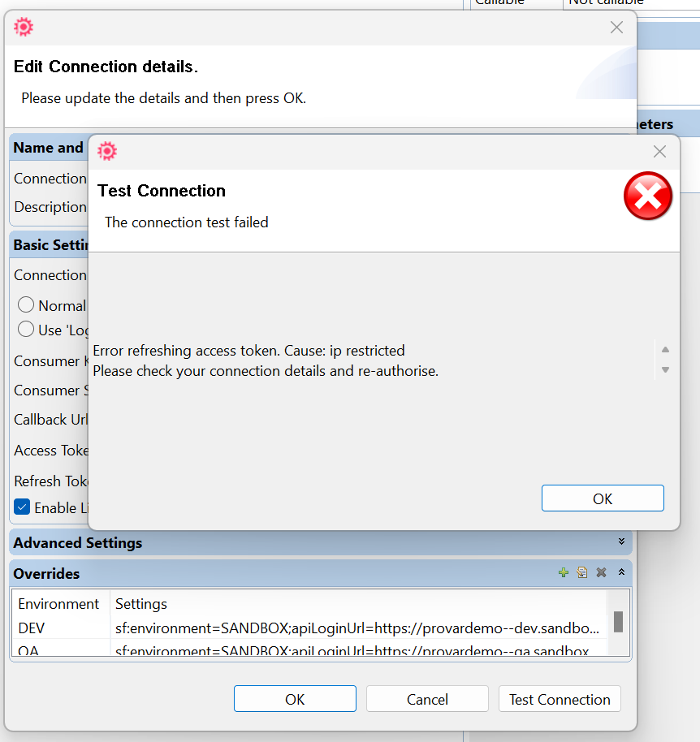This screenshot has height=742, width=700.
Task: Uncheck the Enable Li... checkbox
Action: coord(23,507)
